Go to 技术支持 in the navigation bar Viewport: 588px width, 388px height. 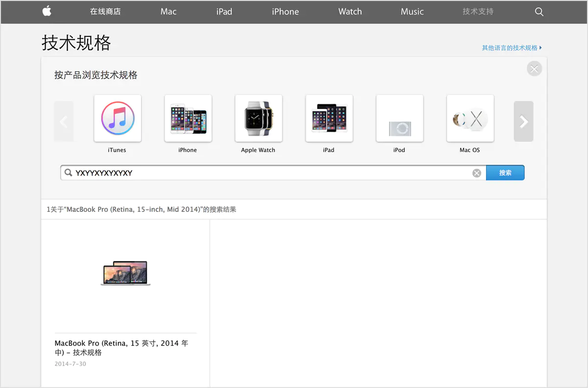pyautogui.click(x=477, y=12)
